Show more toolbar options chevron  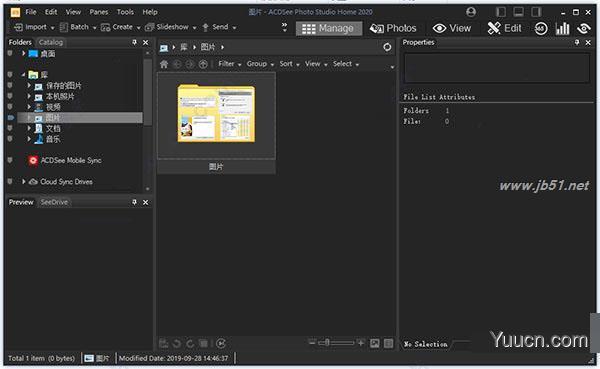pos(284,27)
